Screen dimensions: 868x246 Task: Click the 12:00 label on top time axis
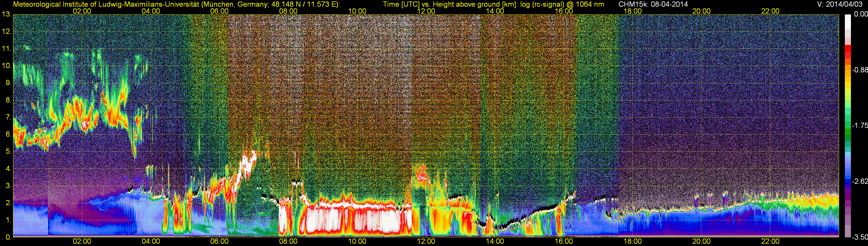[426, 11]
